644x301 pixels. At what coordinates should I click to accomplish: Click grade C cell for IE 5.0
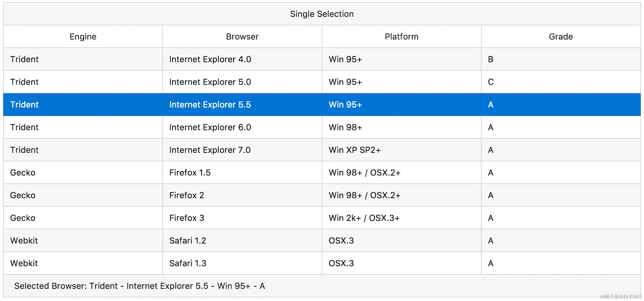(491, 82)
